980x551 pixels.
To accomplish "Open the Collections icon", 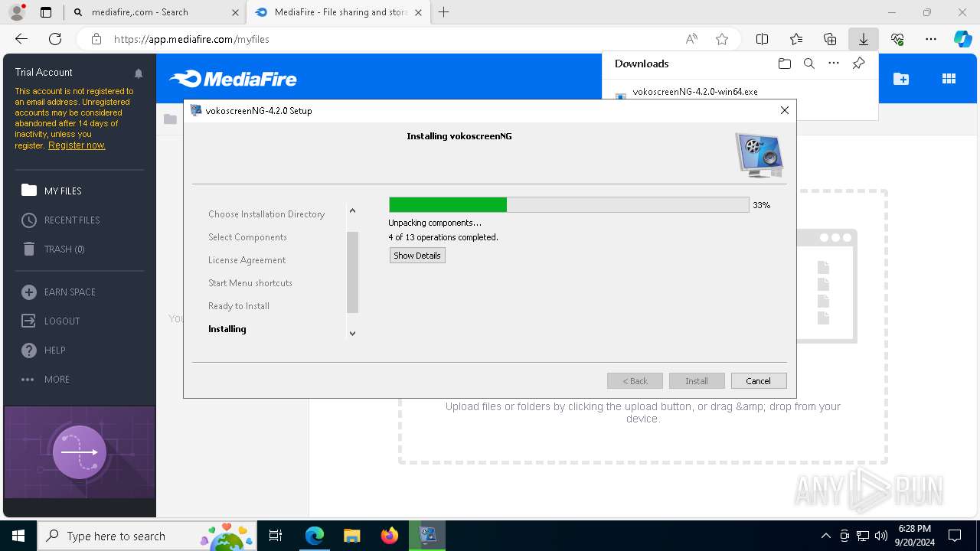I will [830, 39].
